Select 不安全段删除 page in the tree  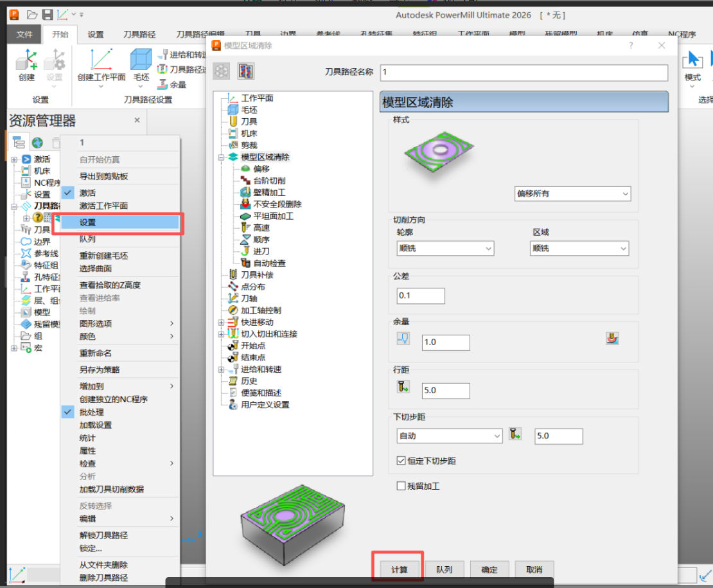pyautogui.click(x=277, y=204)
